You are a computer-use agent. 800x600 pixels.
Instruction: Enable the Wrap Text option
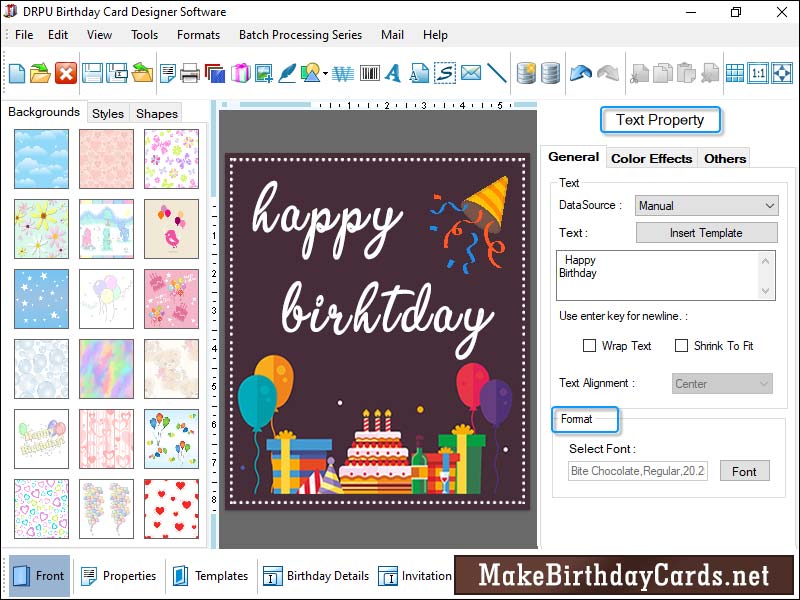(x=590, y=346)
